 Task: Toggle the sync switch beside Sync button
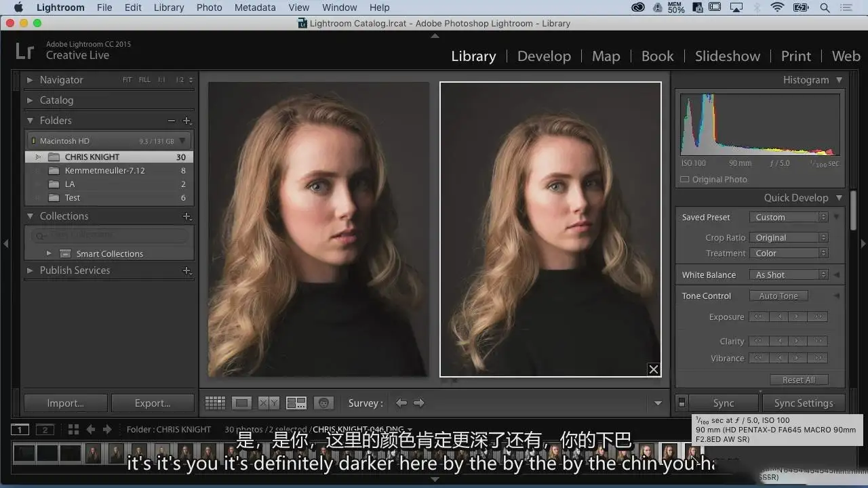[682, 403]
